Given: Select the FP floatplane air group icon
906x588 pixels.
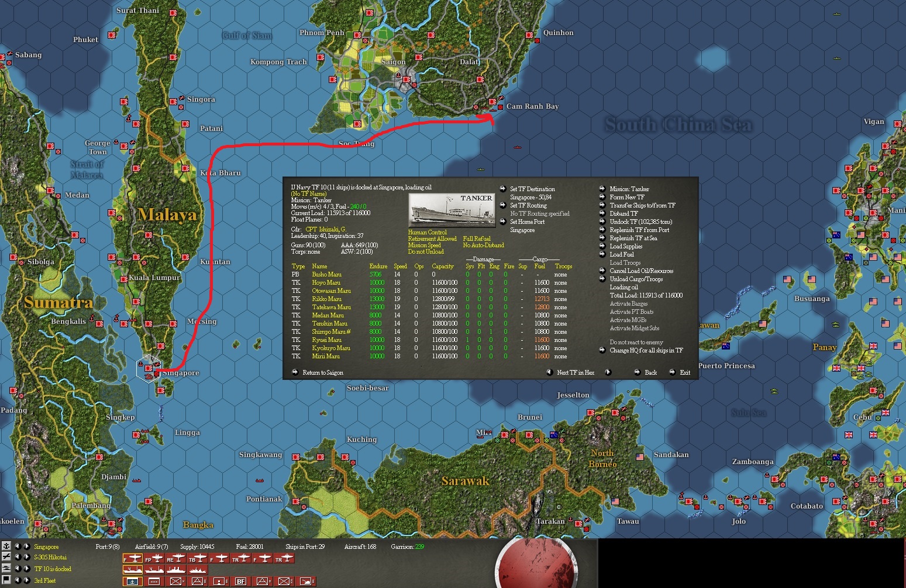Looking at the screenshot, I should 154,558.
